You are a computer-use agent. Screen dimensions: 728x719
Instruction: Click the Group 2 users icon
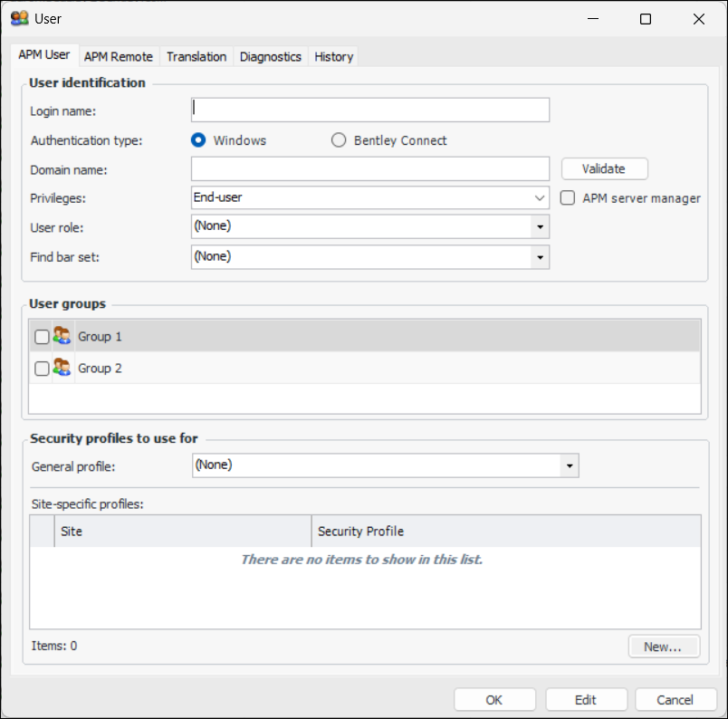62,368
